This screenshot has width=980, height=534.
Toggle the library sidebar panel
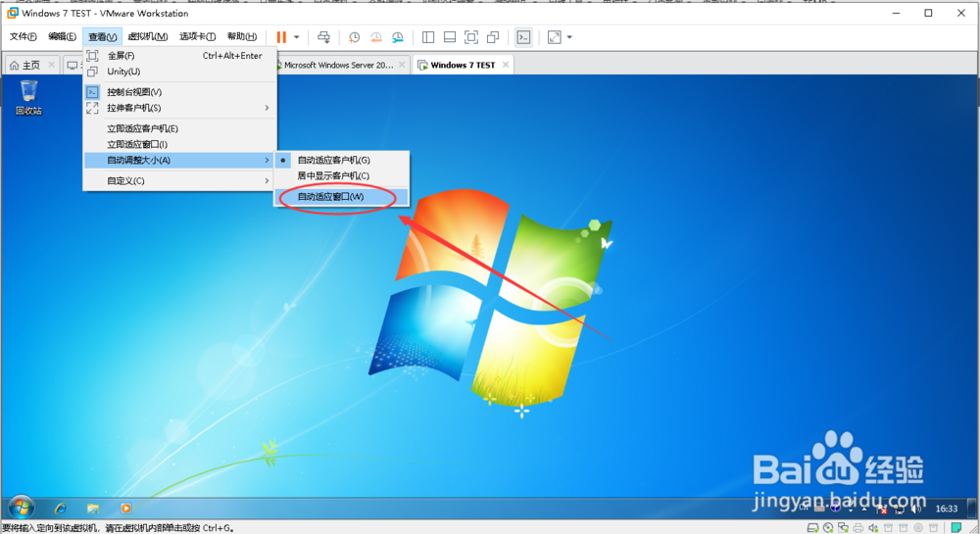click(428, 37)
